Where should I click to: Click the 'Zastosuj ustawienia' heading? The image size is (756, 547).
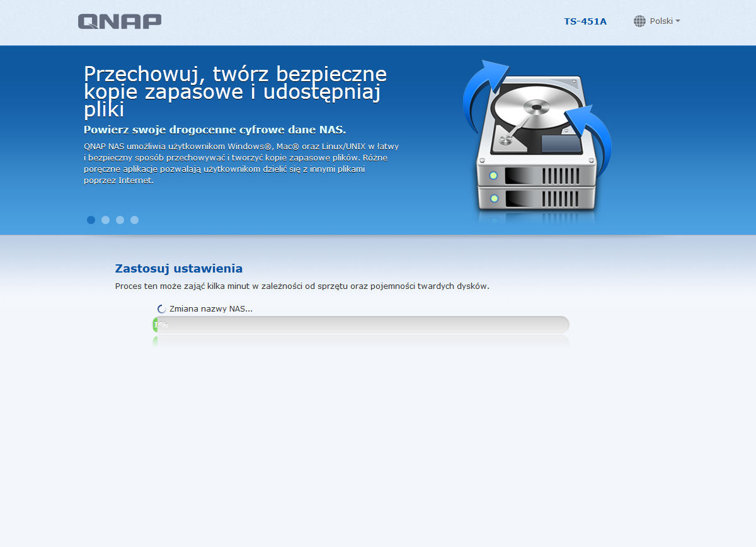(179, 269)
